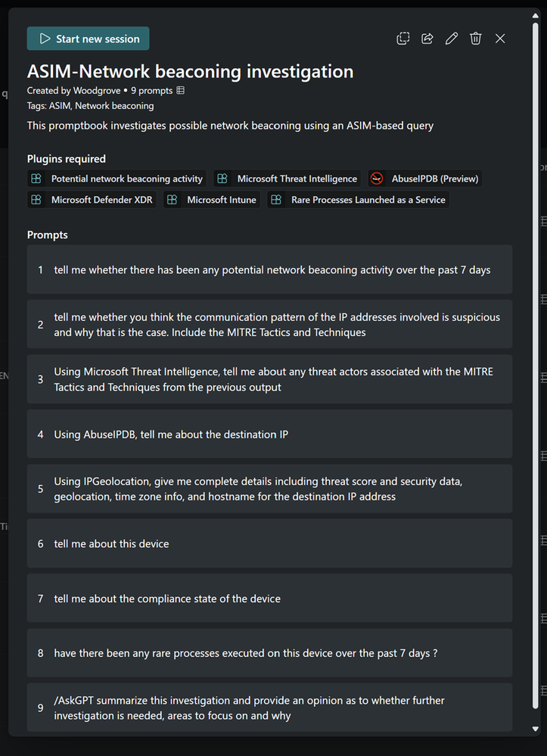The width and height of the screenshot is (547, 756).
Task: Click the edit pencil icon
Action: 452,39
